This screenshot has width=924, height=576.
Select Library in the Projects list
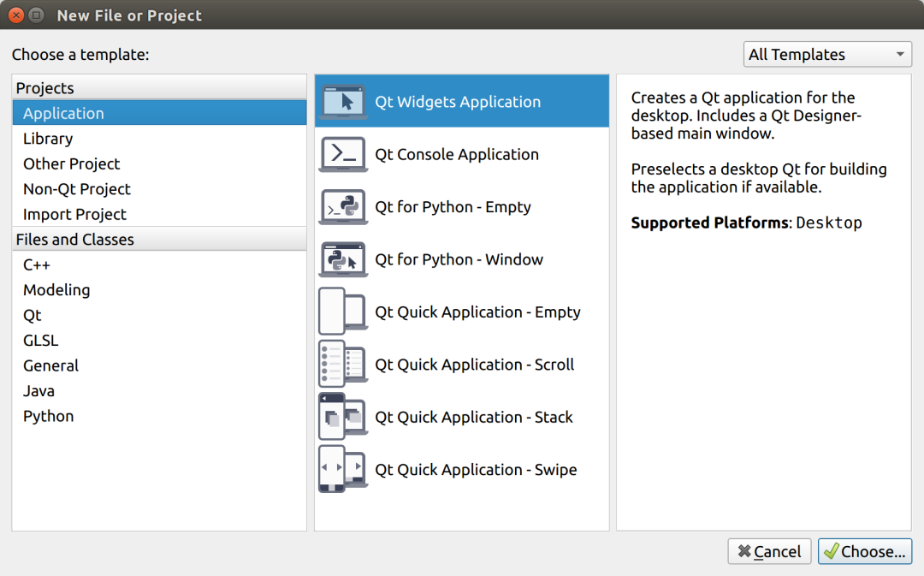point(48,139)
